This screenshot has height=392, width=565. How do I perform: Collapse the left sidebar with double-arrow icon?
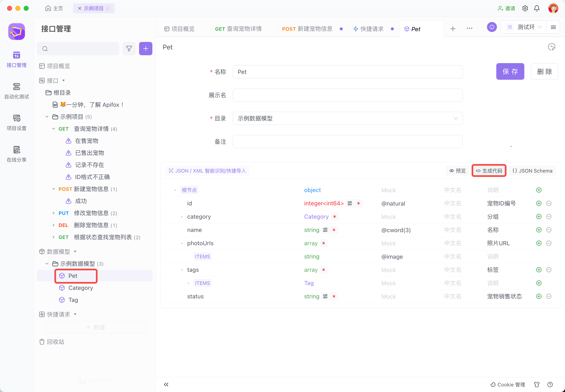coord(166,384)
